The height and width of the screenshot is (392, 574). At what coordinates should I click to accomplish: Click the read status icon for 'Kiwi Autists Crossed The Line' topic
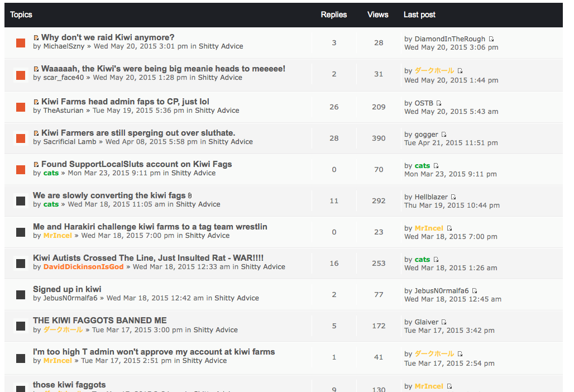[21, 263]
